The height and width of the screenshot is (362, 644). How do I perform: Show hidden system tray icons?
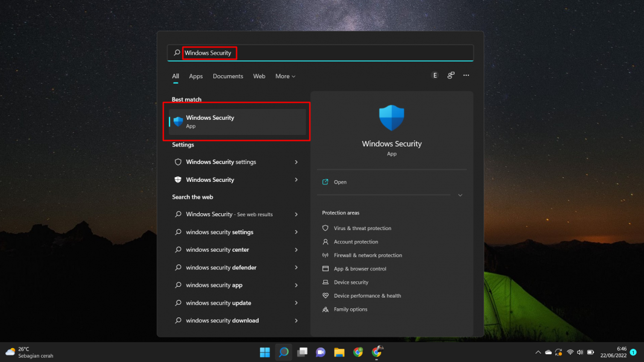[x=538, y=352]
